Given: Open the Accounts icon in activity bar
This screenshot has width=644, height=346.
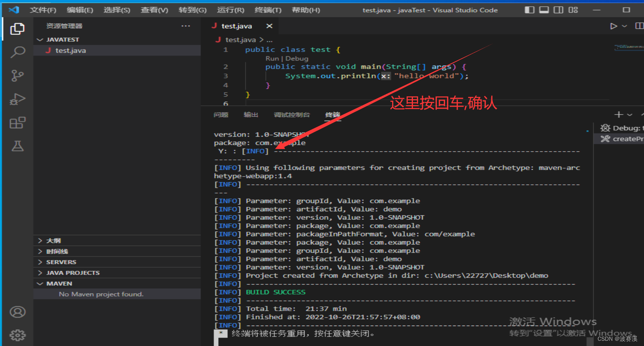Looking at the screenshot, I should [x=17, y=312].
